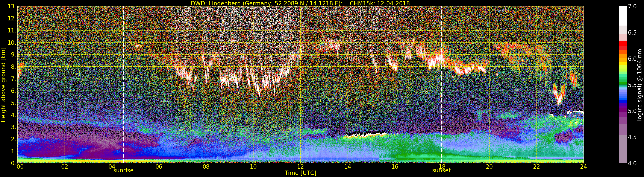Click the '00' tick on the time axis
644x177 pixels.
[20, 166]
